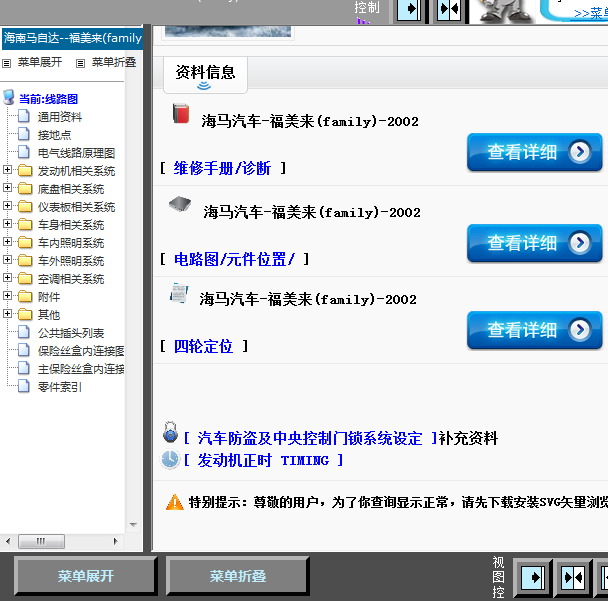Expand the 车内照明系统 tree node
This screenshot has height=601, width=608.
tap(7, 242)
